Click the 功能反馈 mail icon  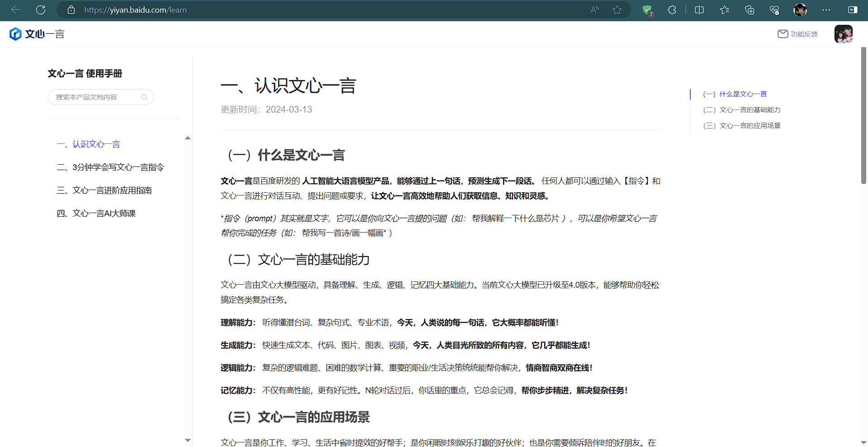(x=783, y=34)
